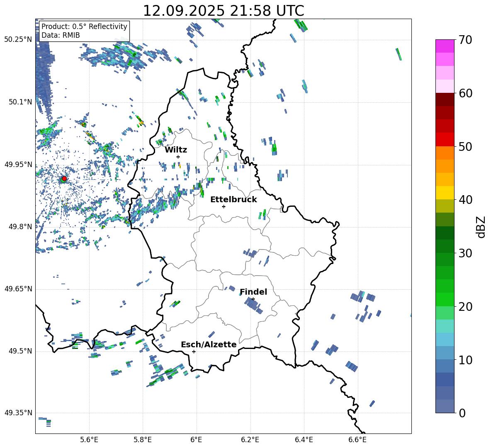Click the Findel station cross marker
The image size is (491, 448).
253,299
